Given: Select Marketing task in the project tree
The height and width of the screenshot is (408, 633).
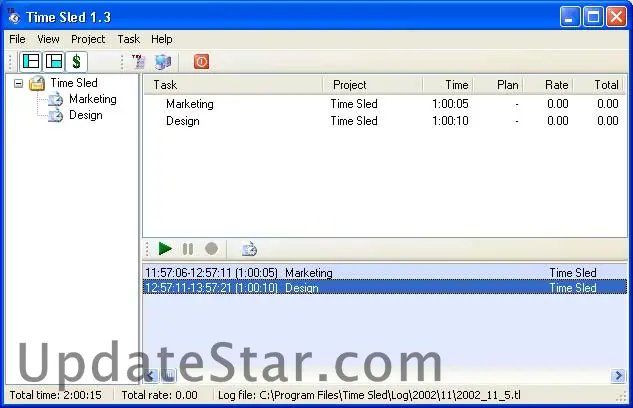Looking at the screenshot, I should pyautogui.click(x=92, y=99).
